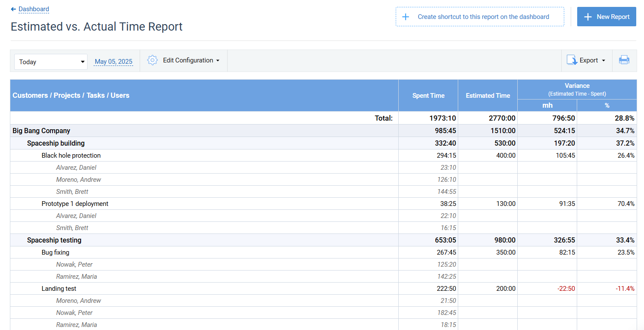Select the Spaceship building project row

coord(323,143)
